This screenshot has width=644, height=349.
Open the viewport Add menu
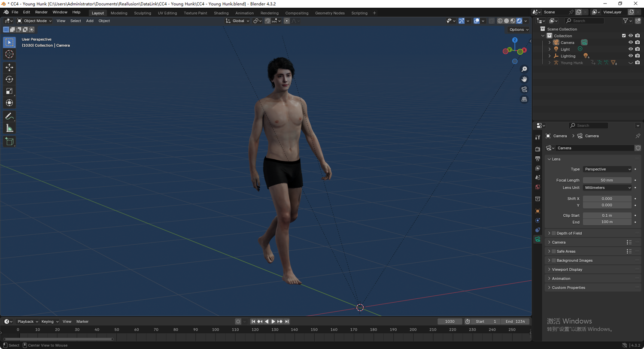pyautogui.click(x=90, y=21)
